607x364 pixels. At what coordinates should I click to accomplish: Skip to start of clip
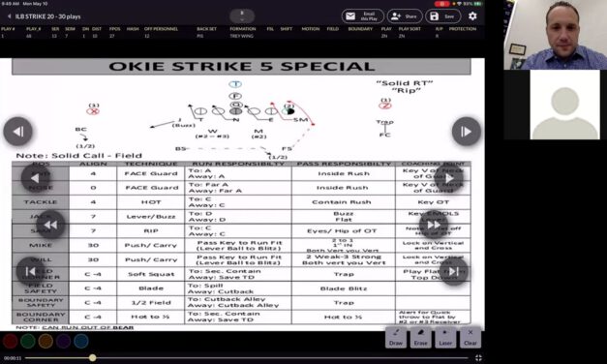(x=31, y=271)
